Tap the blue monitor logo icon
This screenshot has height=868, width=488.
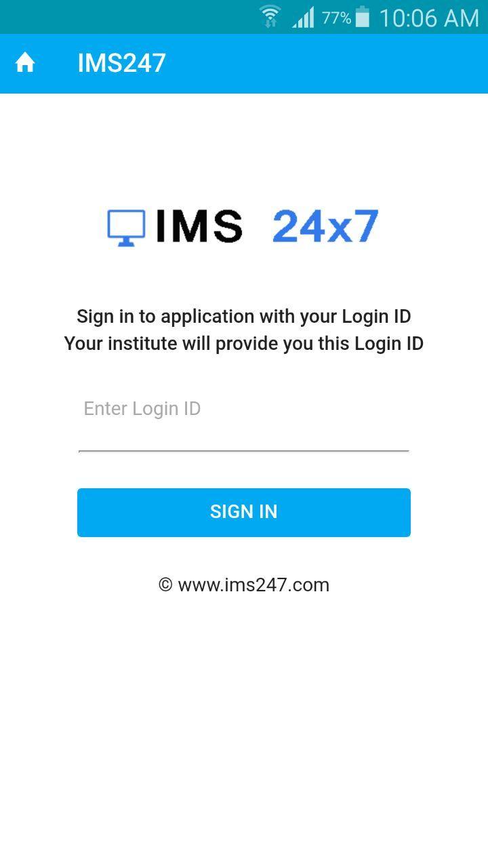point(126,227)
